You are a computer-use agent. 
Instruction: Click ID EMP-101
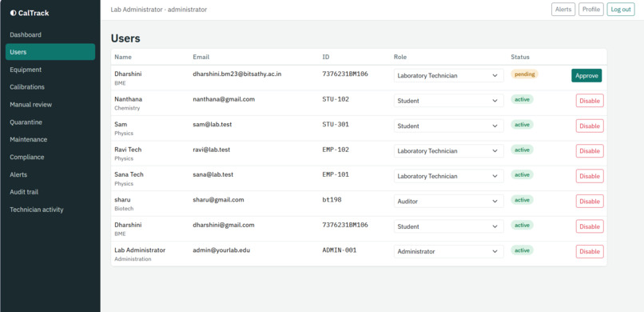336,174
